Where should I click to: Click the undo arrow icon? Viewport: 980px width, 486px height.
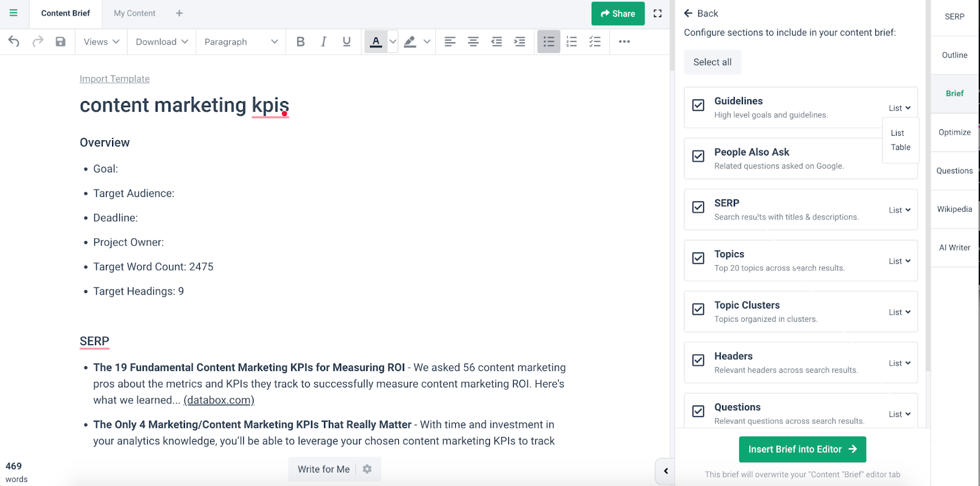point(14,42)
